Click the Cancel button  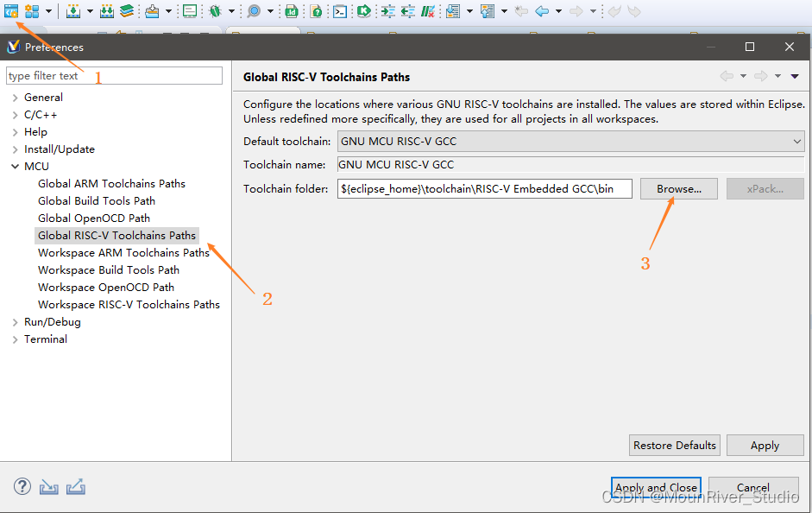tap(753, 487)
